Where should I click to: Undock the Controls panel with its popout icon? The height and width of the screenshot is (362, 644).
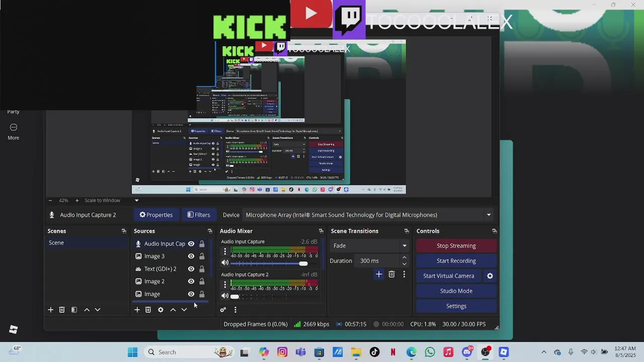click(494, 231)
